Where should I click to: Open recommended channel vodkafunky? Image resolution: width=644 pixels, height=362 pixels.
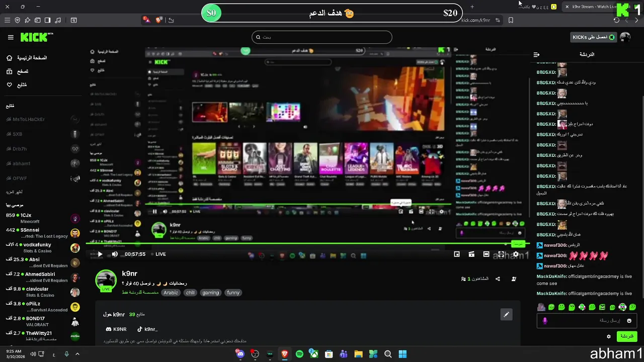[42, 247]
